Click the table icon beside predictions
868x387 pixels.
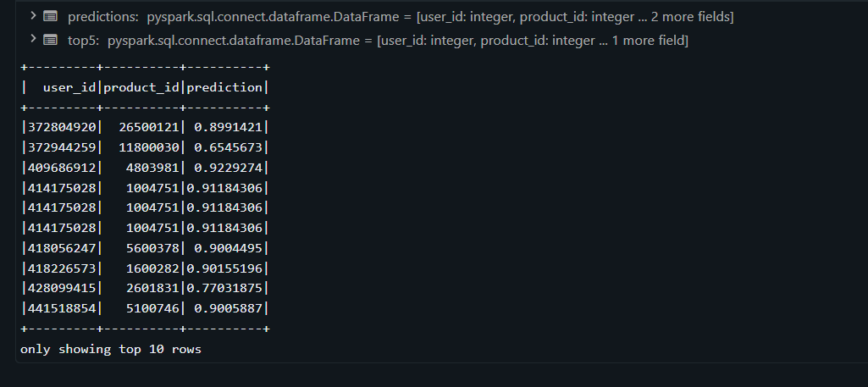click(x=50, y=17)
